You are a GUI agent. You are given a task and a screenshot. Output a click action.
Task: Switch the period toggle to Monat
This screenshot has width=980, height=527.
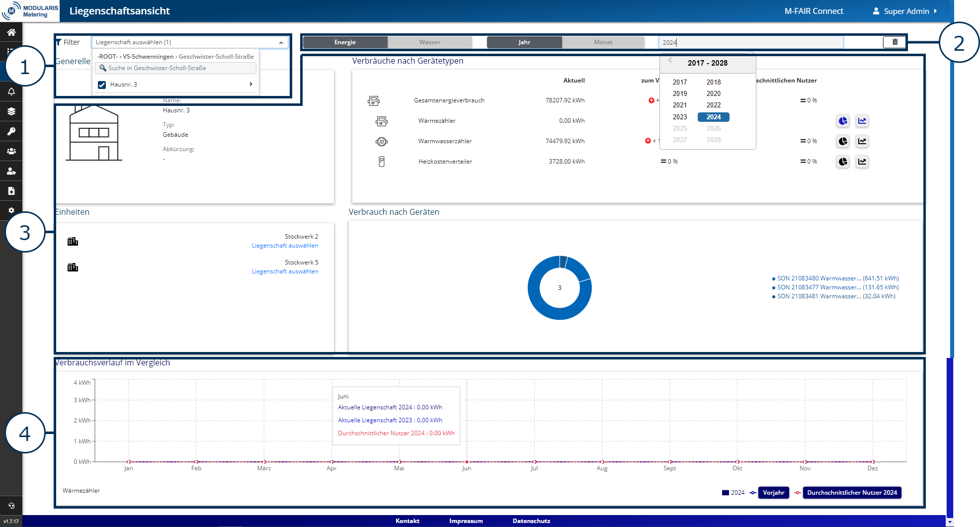(x=603, y=42)
